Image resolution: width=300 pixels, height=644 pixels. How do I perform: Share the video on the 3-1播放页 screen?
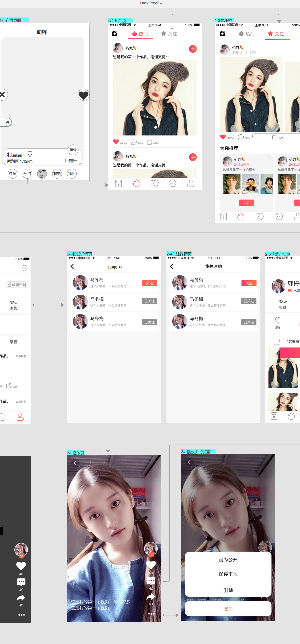coord(151,596)
